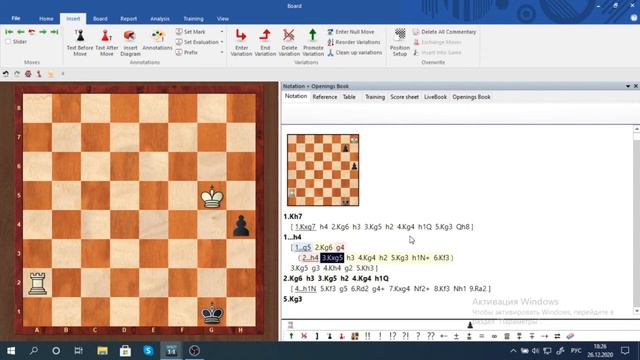
Task: Insert Text After Move
Action: pos(107,42)
